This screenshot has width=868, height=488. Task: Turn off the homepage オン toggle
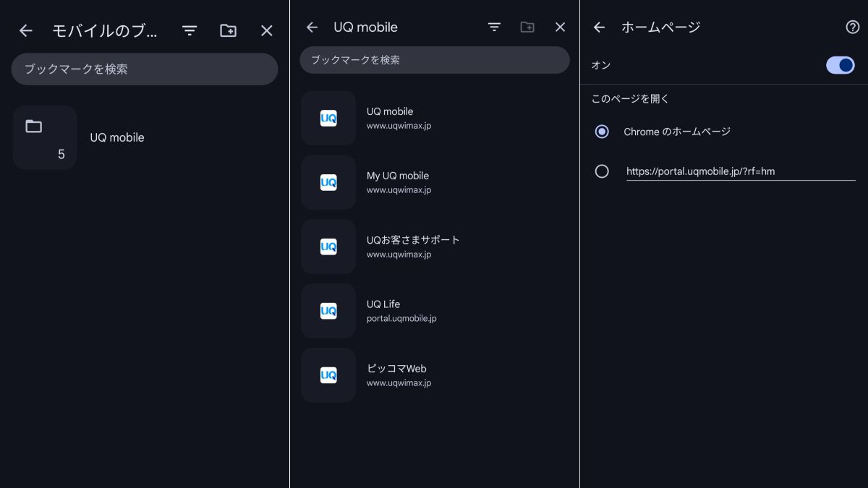(x=841, y=65)
